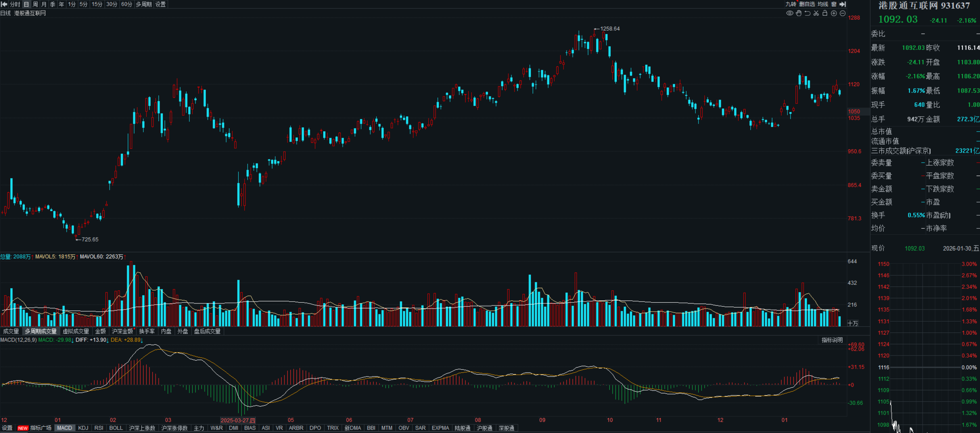The height and width of the screenshot is (433, 980).
Task: Toggle the unlock padlock icon
Action: pos(825,13)
